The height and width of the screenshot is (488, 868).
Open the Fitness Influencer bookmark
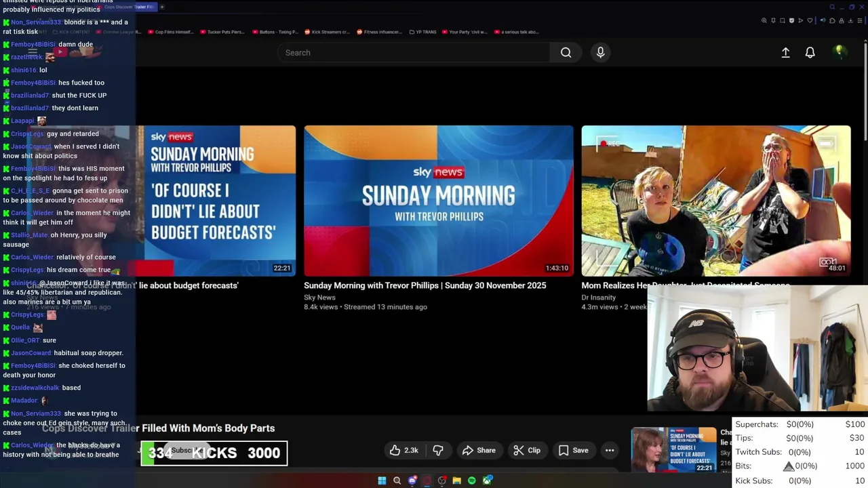(x=379, y=32)
